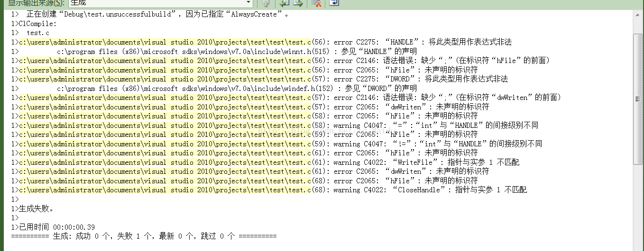Image resolution: width=644 pixels, height=251 pixels.
Task: Select the windef.h(152) DWORD declaration reference line
Action: [214, 88]
